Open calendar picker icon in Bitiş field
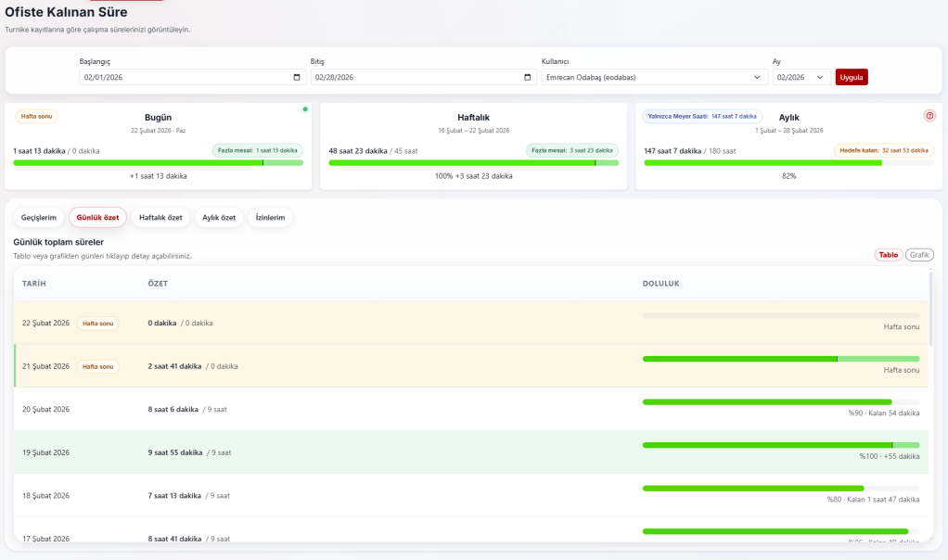This screenshot has width=948, height=560. point(528,78)
